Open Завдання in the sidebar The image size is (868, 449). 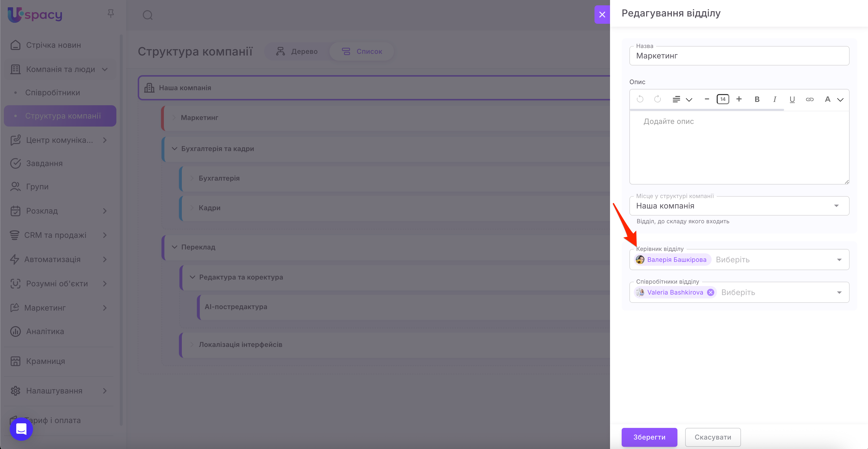click(x=44, y=163)
